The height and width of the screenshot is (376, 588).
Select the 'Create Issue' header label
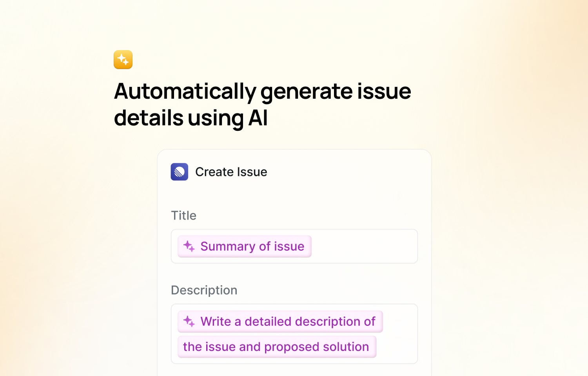231,172
